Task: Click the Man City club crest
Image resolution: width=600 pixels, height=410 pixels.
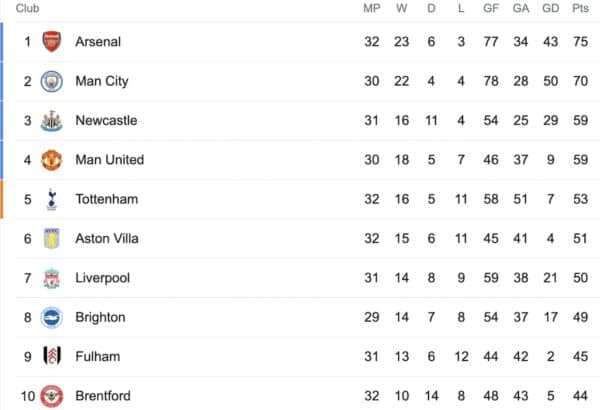Action: tap(52, 81)
